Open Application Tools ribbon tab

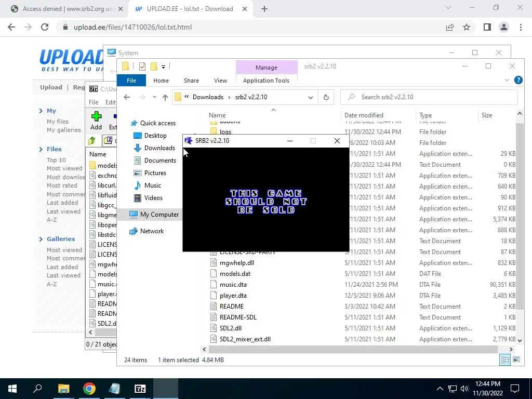tap(267, 81)
